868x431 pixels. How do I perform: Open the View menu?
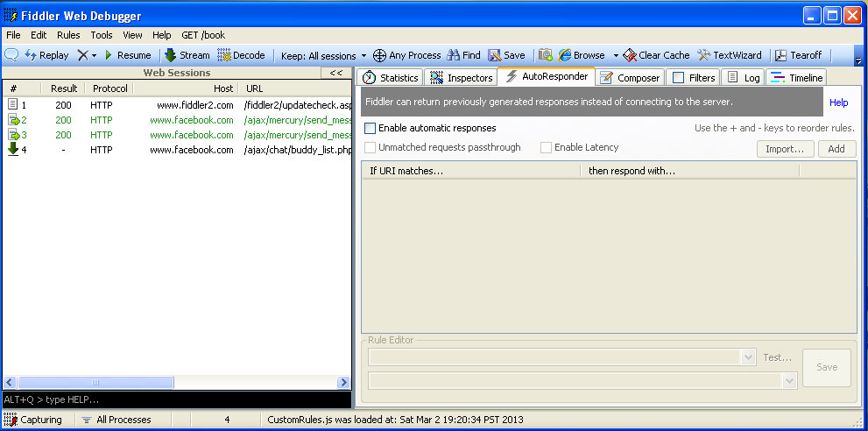pos(133,35)
